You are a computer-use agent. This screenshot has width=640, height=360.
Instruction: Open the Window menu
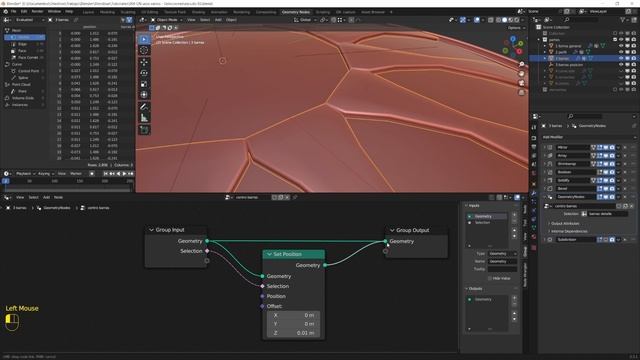tap(54, 11)
